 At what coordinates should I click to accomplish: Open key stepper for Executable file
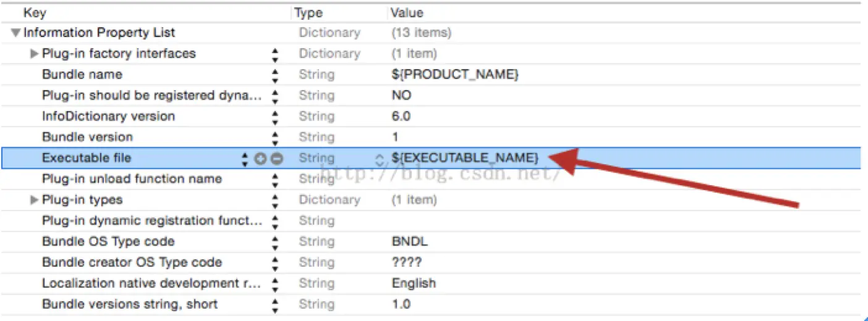(245, 159)
